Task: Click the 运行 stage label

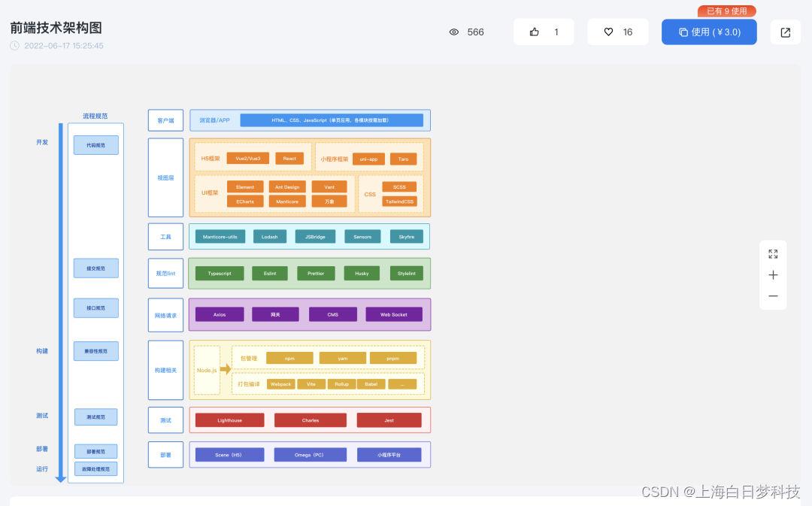Action: (x=42, y=468)
